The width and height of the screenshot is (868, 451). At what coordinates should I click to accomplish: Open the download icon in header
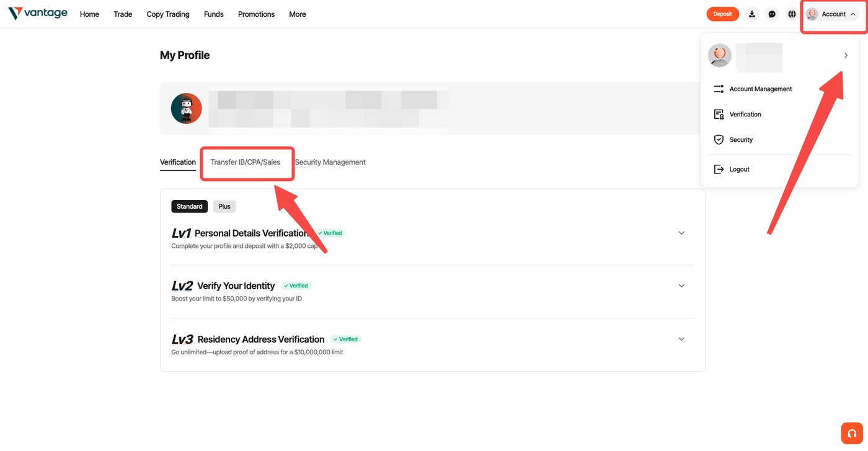(x=752, y=14)
